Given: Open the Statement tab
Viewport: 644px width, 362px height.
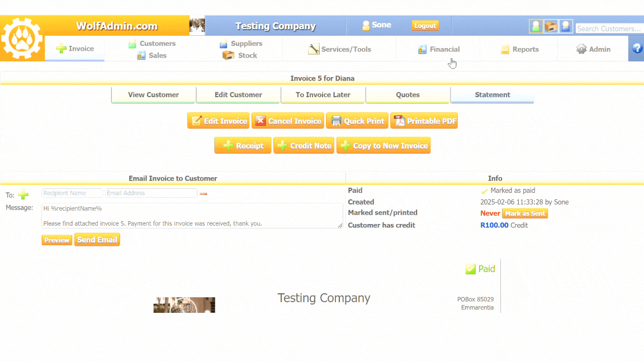Looking at the screenshot, I should point(493,95).
